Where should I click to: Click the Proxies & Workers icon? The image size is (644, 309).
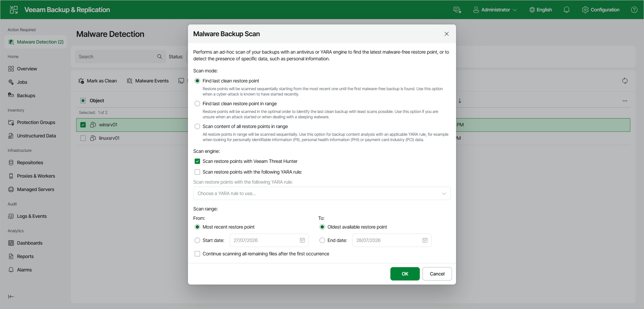(11, 176)
